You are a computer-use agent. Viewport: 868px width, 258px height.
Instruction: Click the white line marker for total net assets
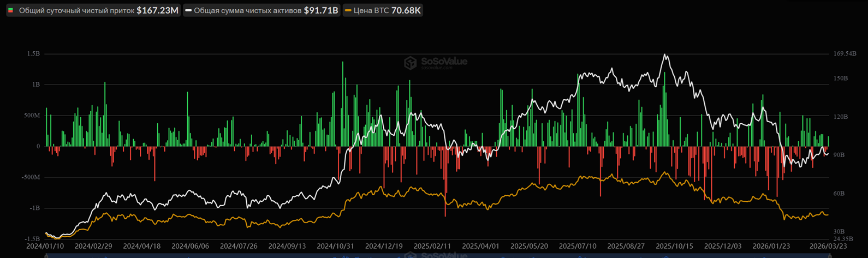coord(188,10)
